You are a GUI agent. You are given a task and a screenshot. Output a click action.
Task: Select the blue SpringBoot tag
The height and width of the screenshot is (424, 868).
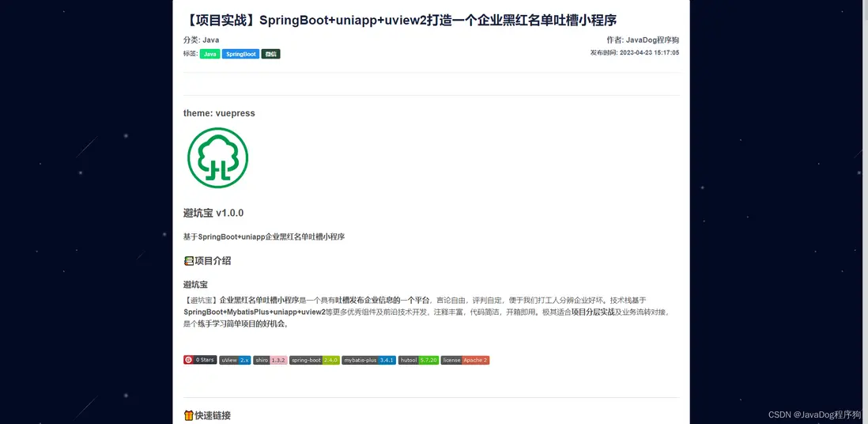point(241,54)
